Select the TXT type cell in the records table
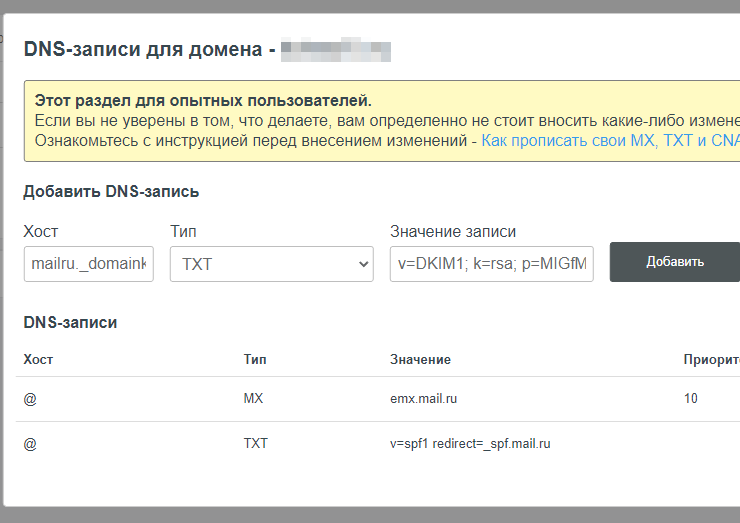This screenshot has width=740, height=523. pos(255,443)
